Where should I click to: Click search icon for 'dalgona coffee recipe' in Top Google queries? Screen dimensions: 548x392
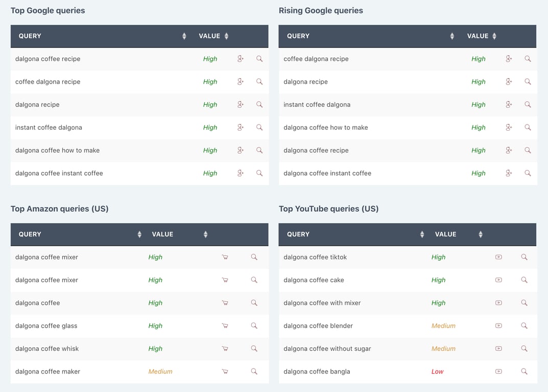(259, 59)
